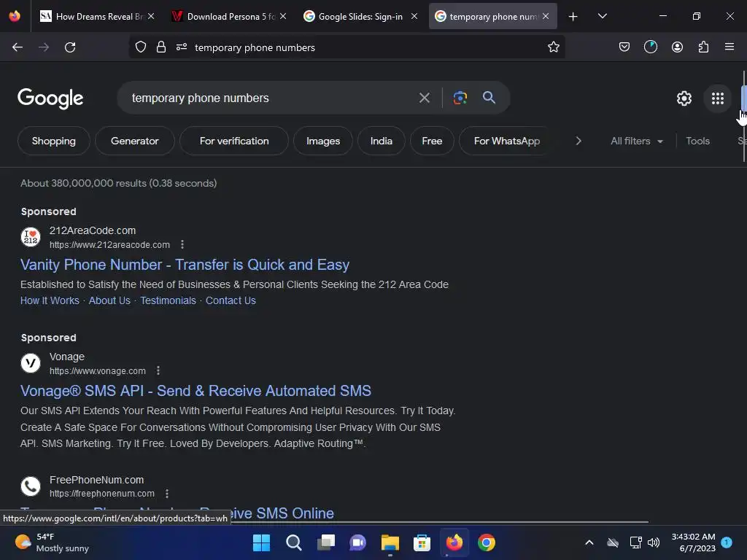Open the Testimonials sitelink
The width and height of the screenshot is (747, 560).
tap(169, 301)
